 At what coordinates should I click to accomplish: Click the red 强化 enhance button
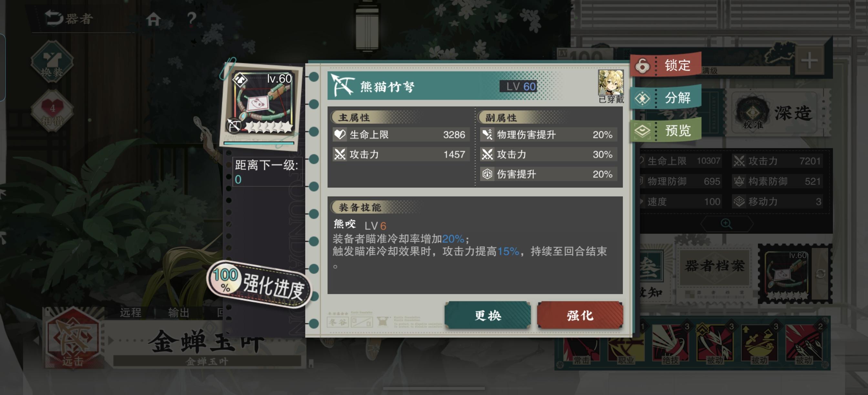[580, 315]
